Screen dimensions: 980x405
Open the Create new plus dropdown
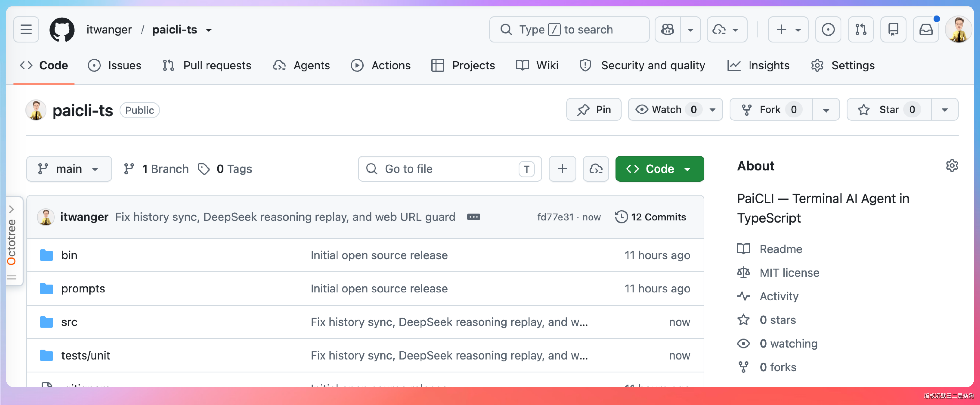(x=788, y=29)
